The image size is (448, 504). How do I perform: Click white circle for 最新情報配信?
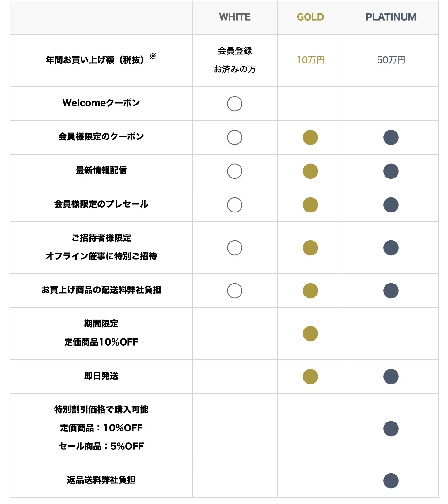tap(235, 171)
